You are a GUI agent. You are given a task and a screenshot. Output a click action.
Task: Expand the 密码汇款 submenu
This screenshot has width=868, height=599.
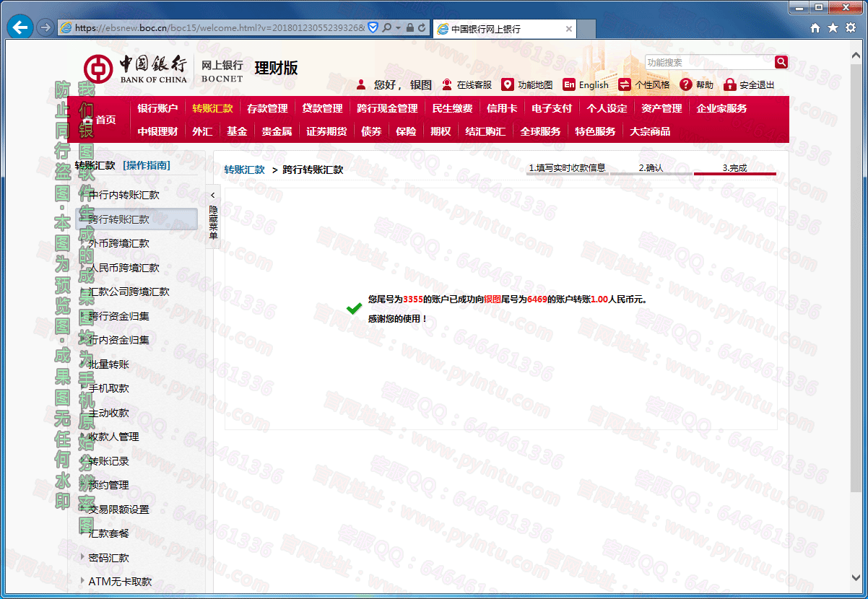tap(82, 557)
